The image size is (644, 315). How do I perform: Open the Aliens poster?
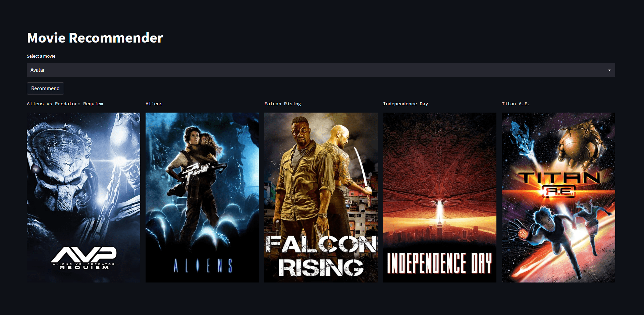pos(202,197)
